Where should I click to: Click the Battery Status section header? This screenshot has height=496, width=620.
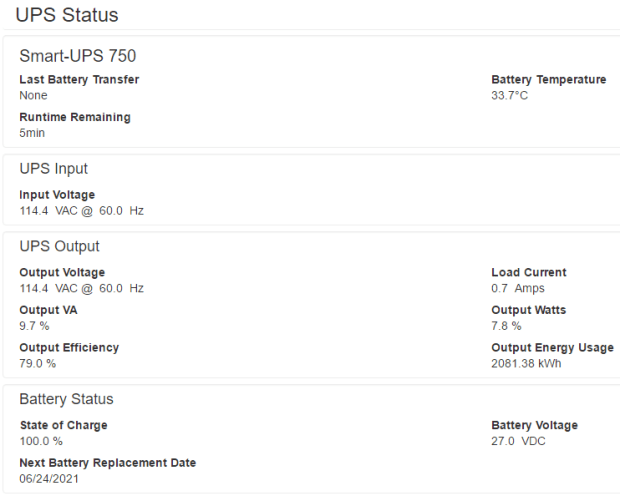(x=67, y=399)
